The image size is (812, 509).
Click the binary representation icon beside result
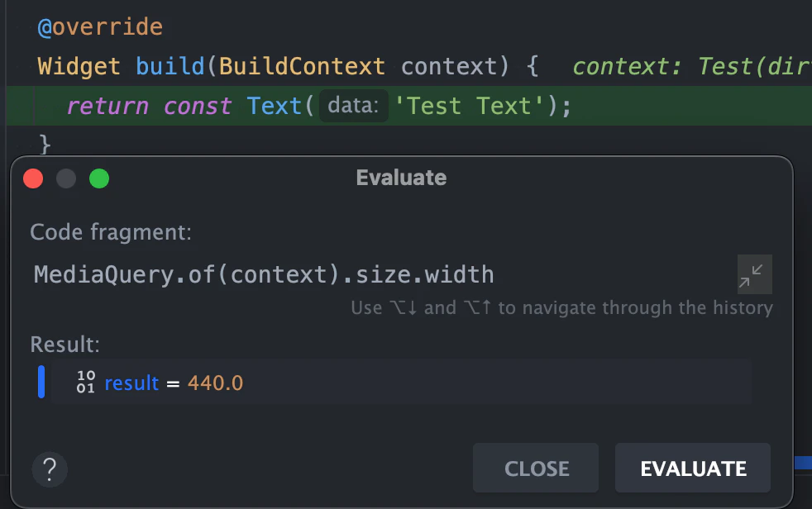pos(85,382)
